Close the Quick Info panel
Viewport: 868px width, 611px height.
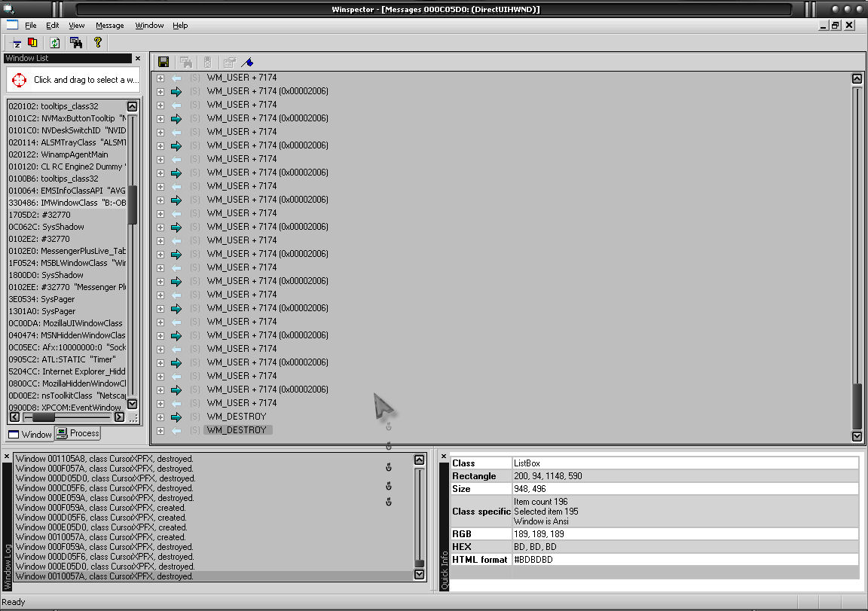444,456
